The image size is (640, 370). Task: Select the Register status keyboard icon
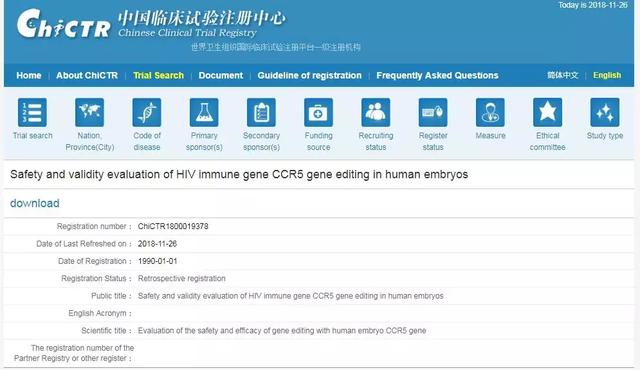pyautogui.click(x=433, y=112)
